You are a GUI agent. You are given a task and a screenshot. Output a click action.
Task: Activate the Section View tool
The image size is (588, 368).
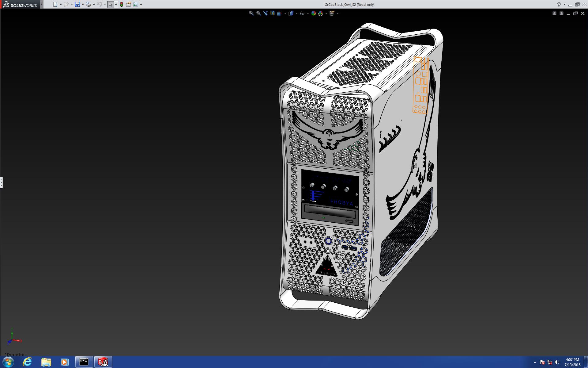coord(272,13)
